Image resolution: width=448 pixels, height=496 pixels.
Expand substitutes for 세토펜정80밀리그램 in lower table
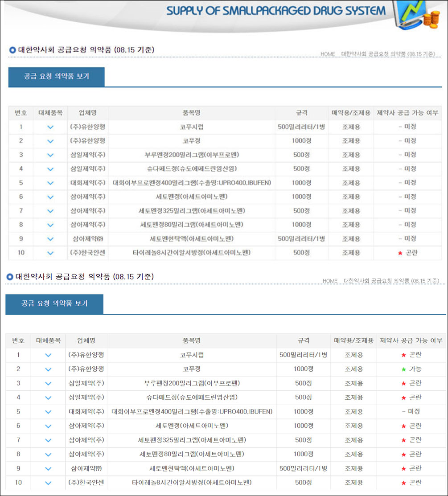[x=48, y=455]
